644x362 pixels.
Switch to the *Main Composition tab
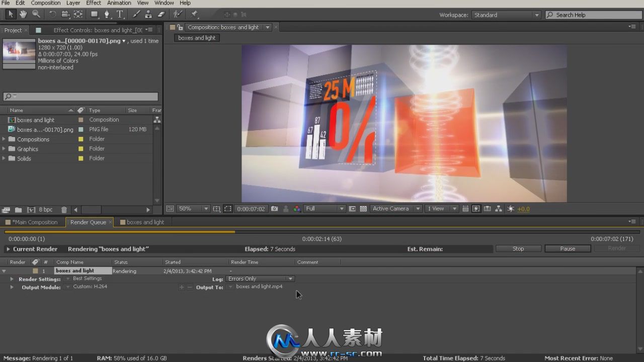coord(35,222)
